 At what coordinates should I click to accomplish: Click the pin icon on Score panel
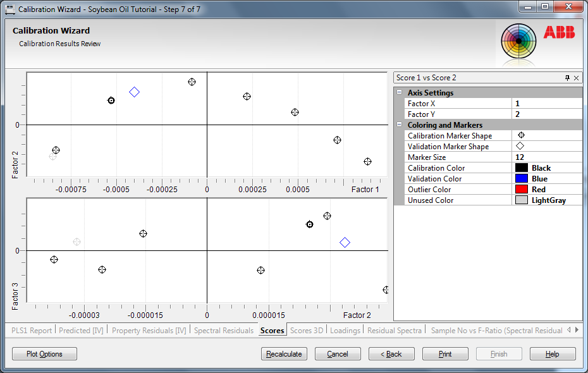[x=567, y=78]
